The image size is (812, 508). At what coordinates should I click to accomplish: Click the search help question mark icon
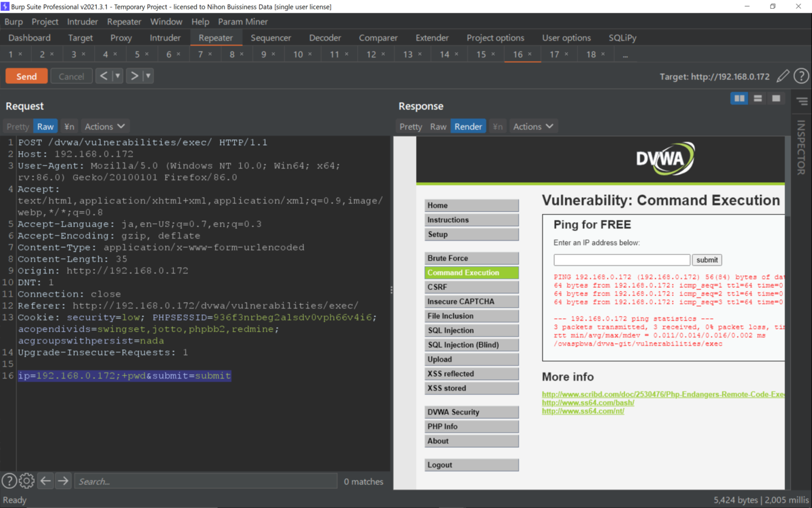point(9,481)
